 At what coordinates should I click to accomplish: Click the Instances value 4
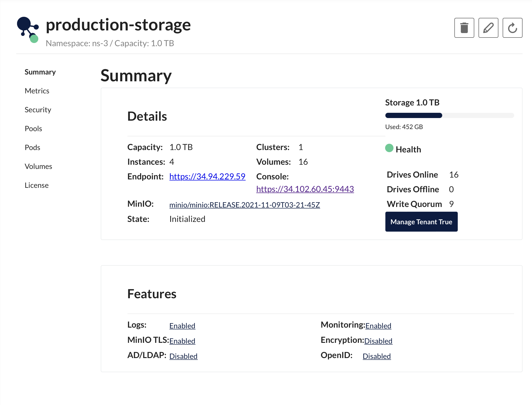[x=172, y=162]
